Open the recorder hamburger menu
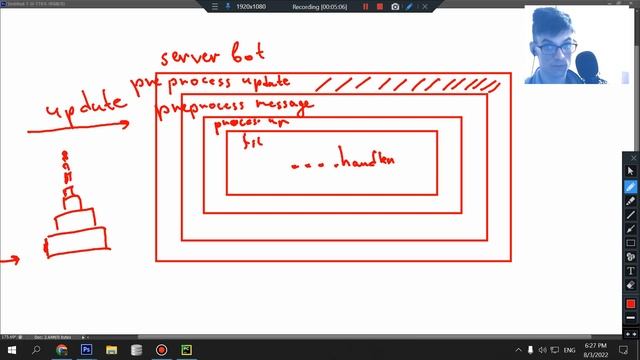Image resolution: width=640 pixels, height=360 pixels. 215,7
